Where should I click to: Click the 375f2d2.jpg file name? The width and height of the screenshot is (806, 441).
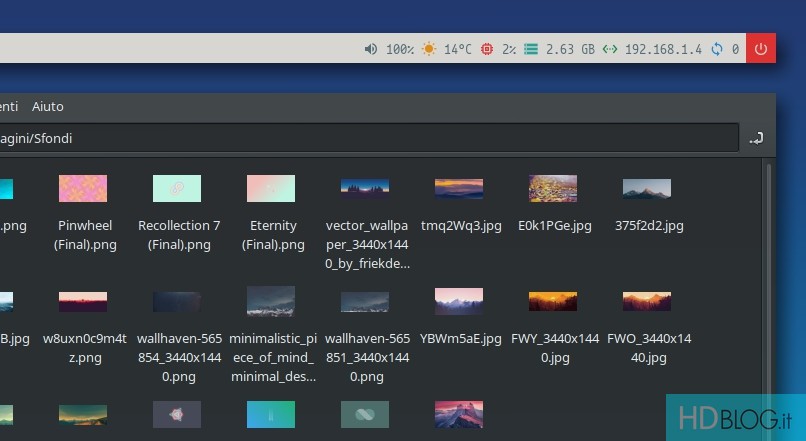point(649,226)
